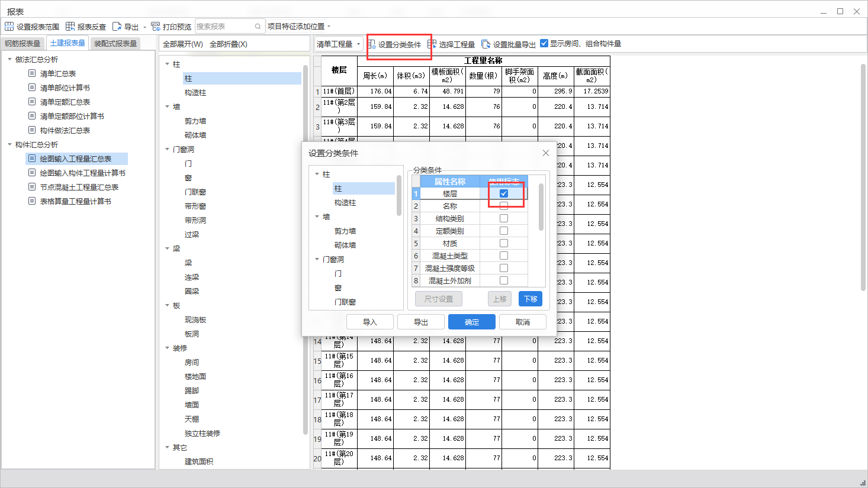Click the 报表反查 toolbar icon
This screenshot has height=488, width=868.
[70, 27]
